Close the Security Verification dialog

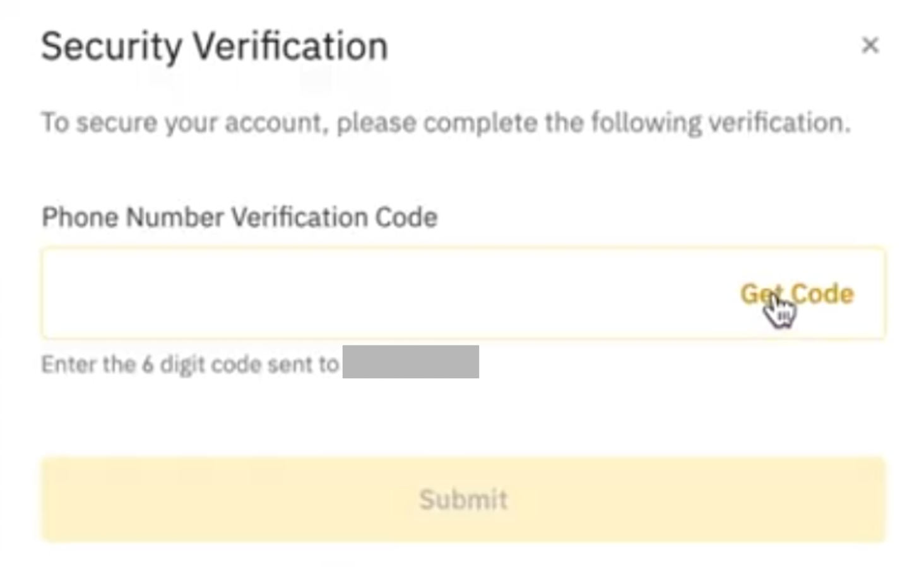870,45
